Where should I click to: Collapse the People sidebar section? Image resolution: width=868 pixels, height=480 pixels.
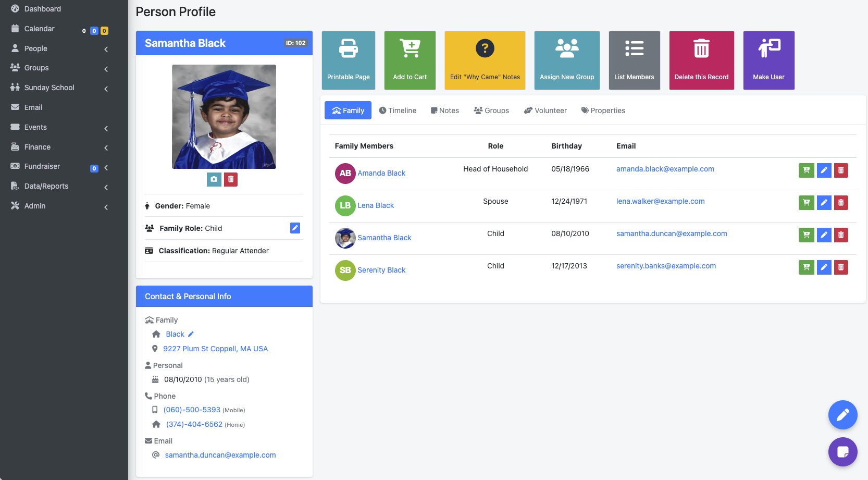(106, 48)
